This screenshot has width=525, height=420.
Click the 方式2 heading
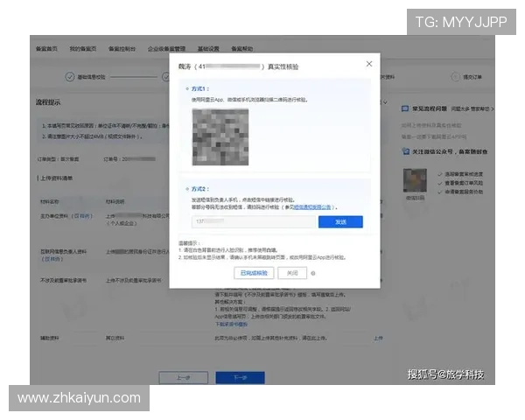[x=199, y=189]
